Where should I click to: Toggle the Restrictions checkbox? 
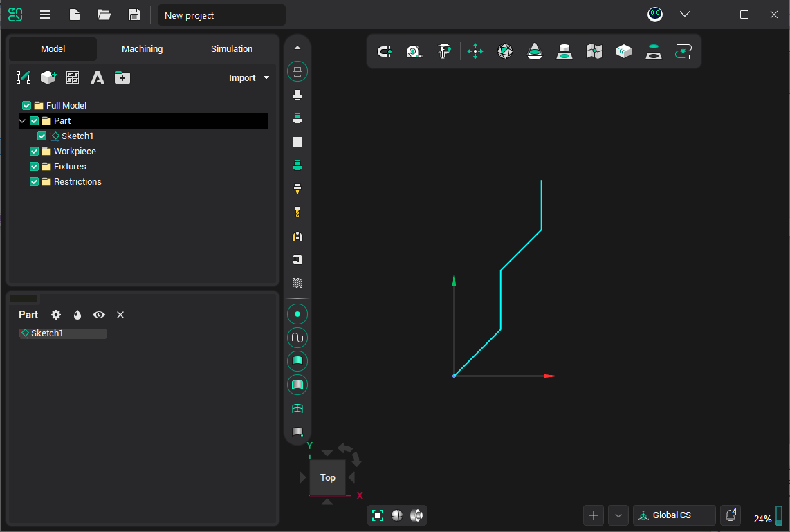35,182
